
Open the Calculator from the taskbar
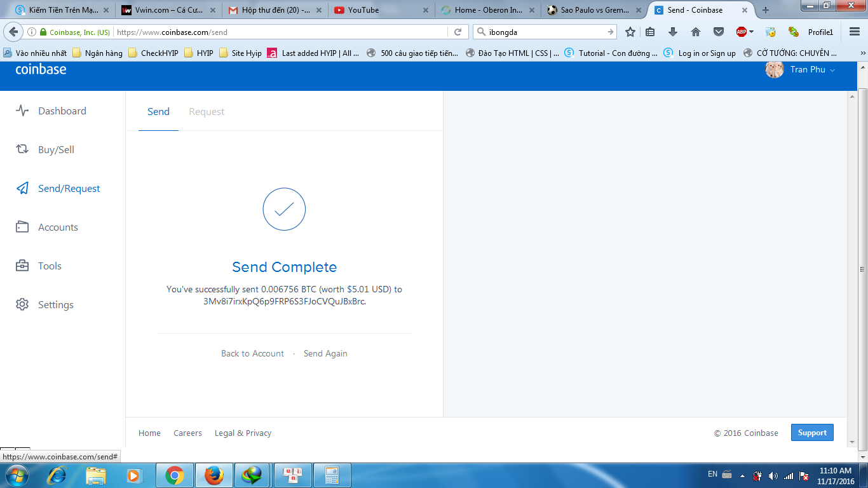331,475
